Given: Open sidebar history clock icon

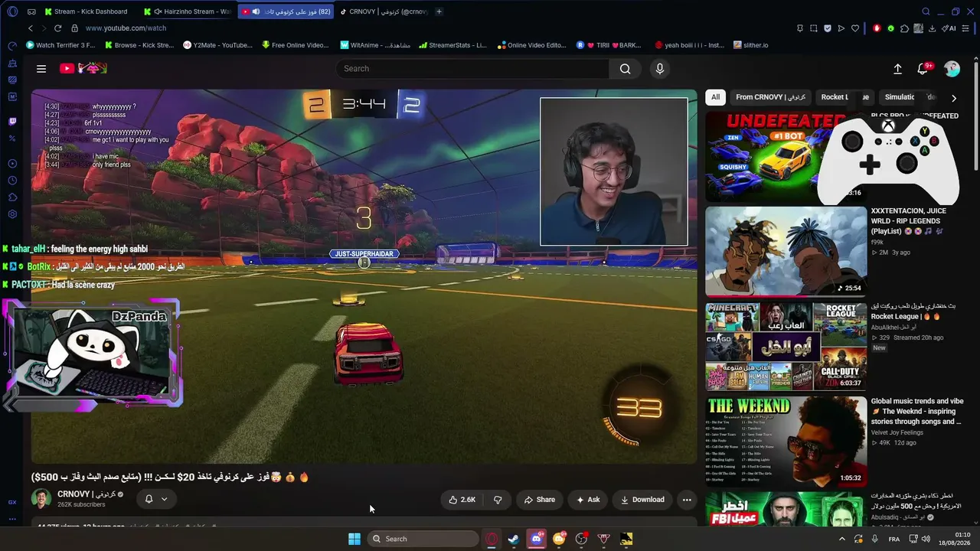Looking at the screenshot, I should 12,181.
